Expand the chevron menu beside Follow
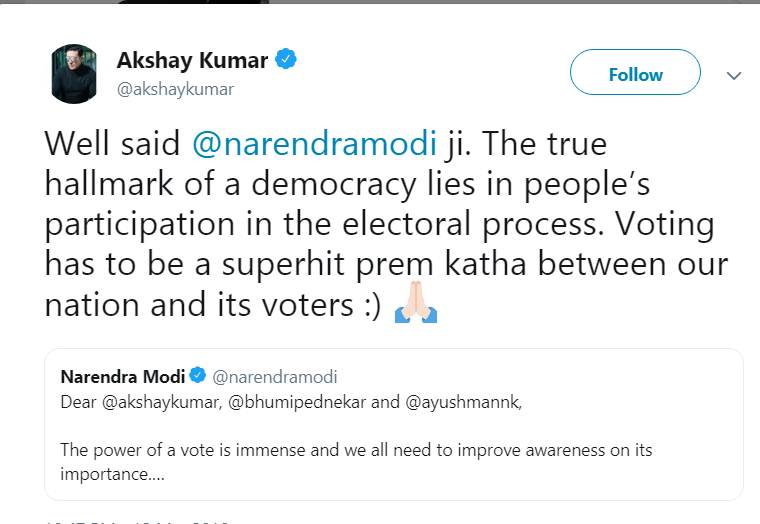760x524 pixels. [733, 75]
